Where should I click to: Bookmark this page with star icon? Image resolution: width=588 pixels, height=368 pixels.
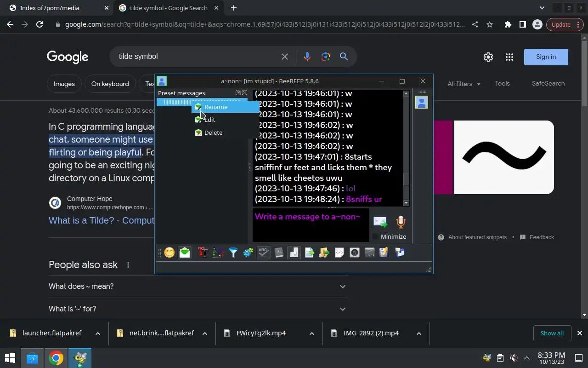490,24
